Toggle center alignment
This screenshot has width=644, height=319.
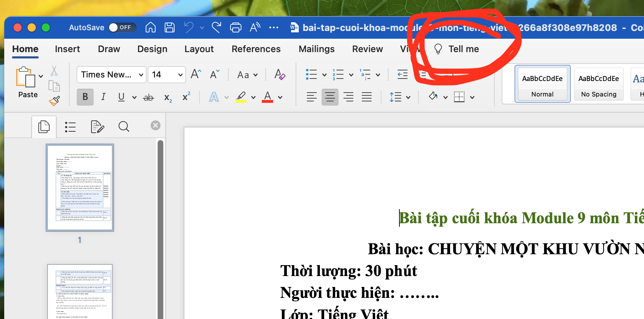[330, 97]
